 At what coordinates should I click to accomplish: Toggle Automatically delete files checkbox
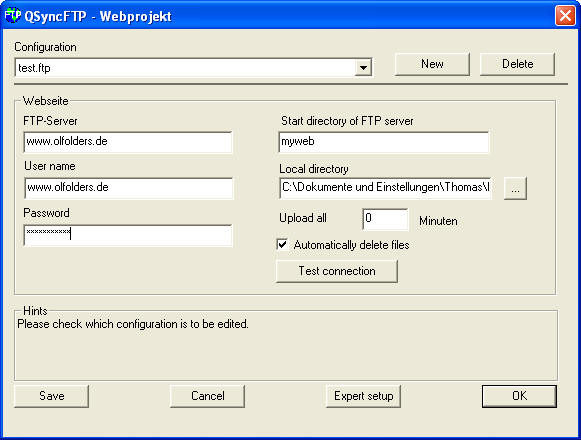pos(282,245)
